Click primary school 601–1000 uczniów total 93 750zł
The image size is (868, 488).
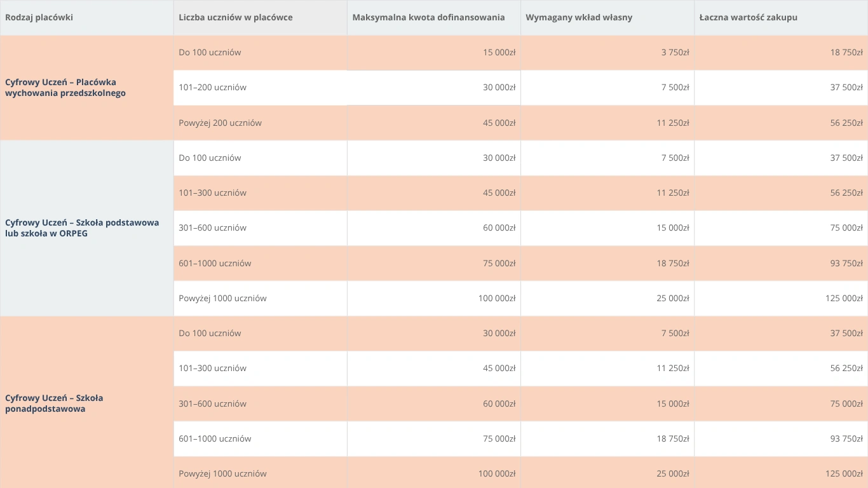click(781, 263)
